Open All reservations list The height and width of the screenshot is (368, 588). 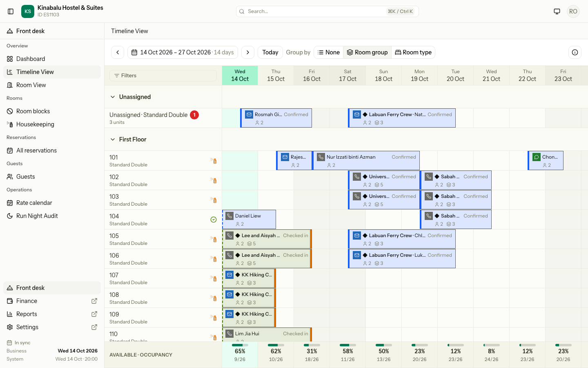point(52,150)
